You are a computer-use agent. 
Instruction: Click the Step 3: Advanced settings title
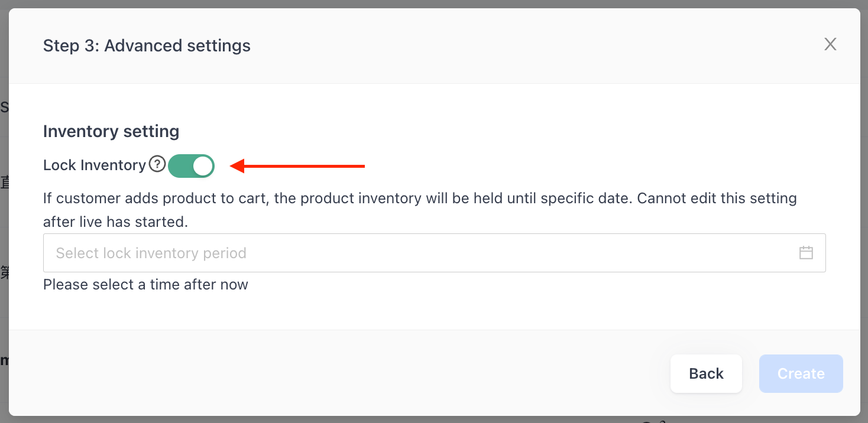[147, 45]
